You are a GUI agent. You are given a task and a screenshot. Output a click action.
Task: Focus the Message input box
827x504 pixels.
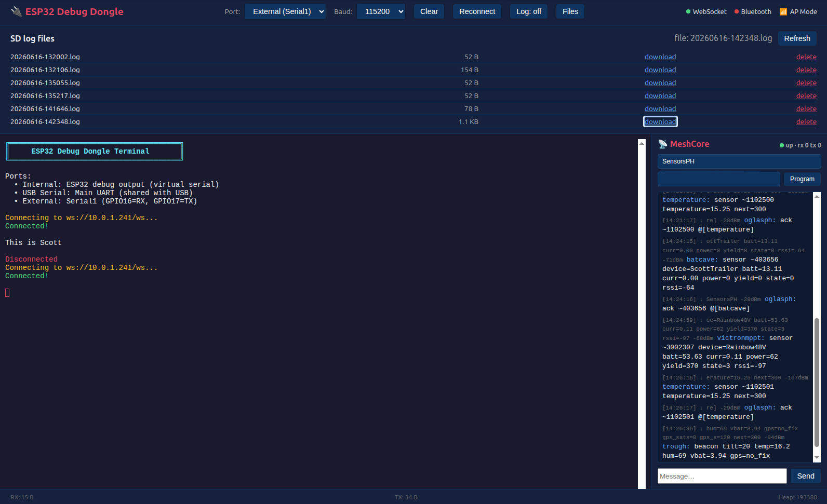[722, 476]
